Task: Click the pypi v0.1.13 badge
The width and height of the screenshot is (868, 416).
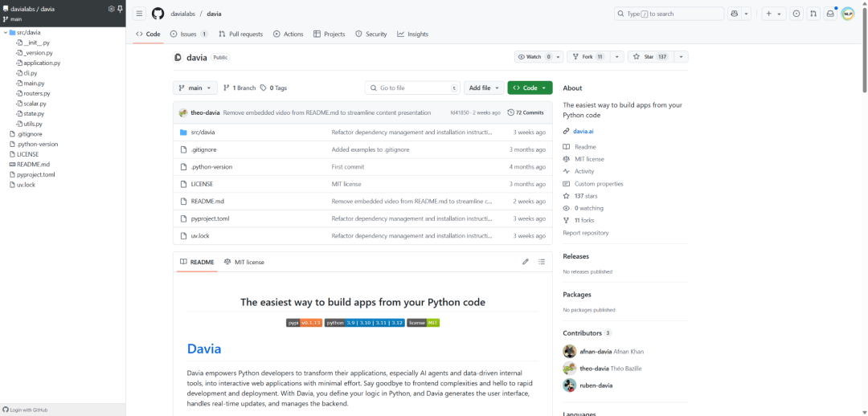Action: (x=304, y=323)
